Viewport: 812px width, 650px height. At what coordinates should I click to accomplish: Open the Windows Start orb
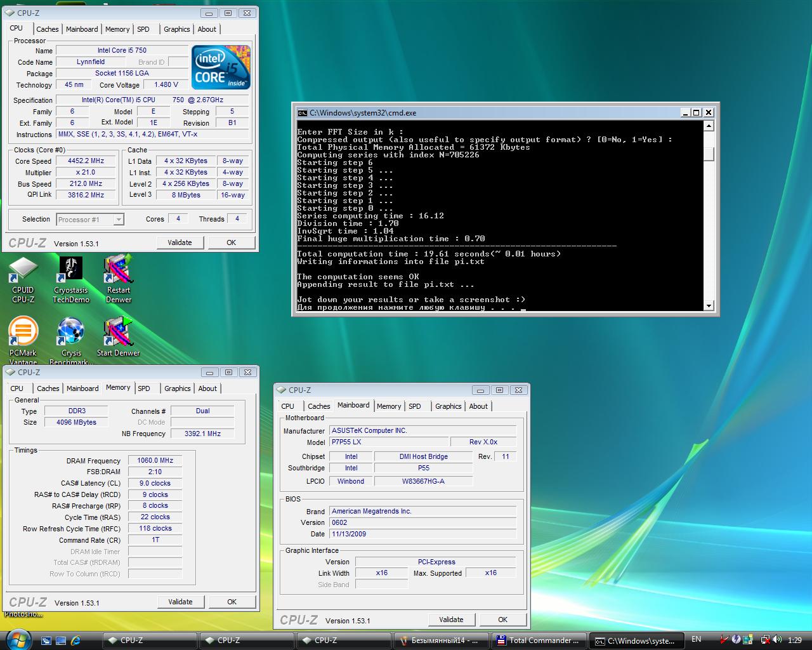coord(17,640)
